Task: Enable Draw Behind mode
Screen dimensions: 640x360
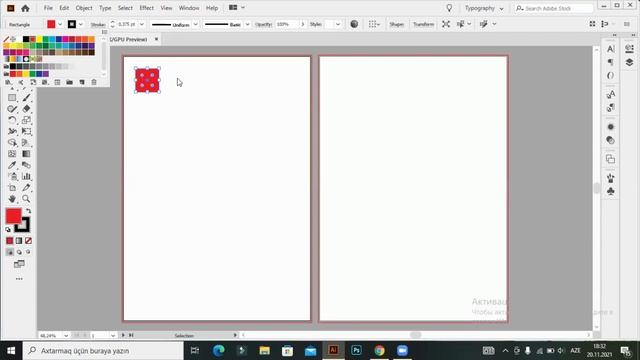Action: [x=19, y=252]
